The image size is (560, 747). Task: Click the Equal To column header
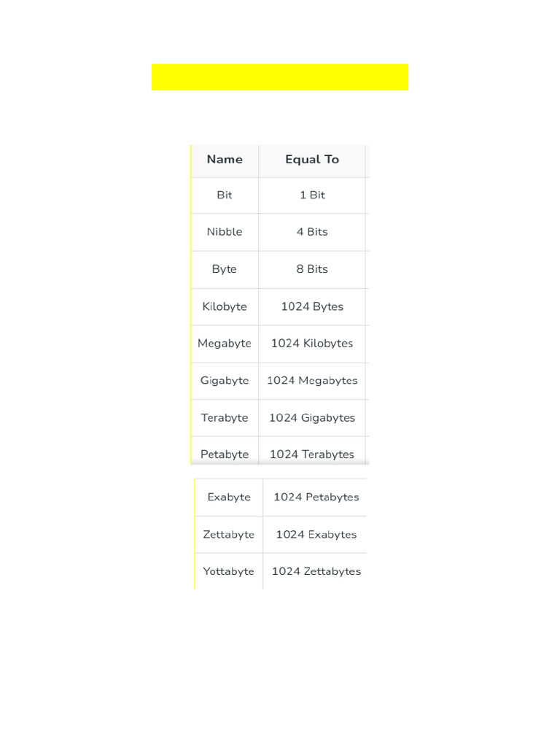[312, 161]
